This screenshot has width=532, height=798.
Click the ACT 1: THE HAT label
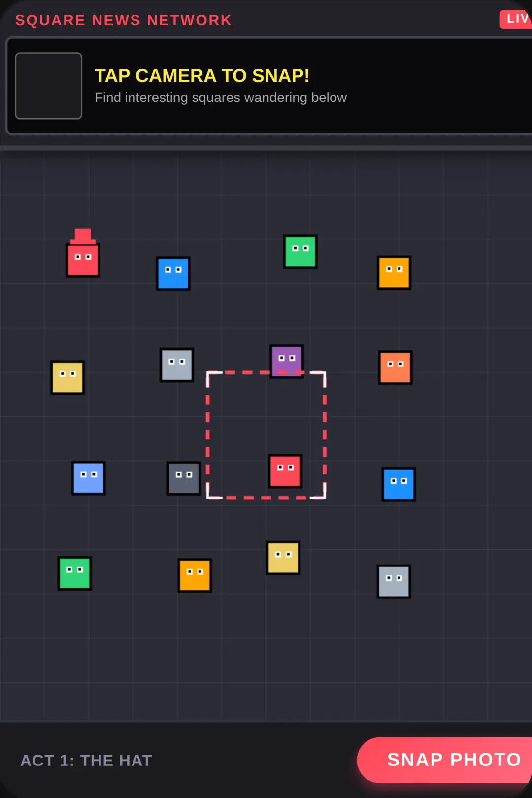tap(86, 761)
